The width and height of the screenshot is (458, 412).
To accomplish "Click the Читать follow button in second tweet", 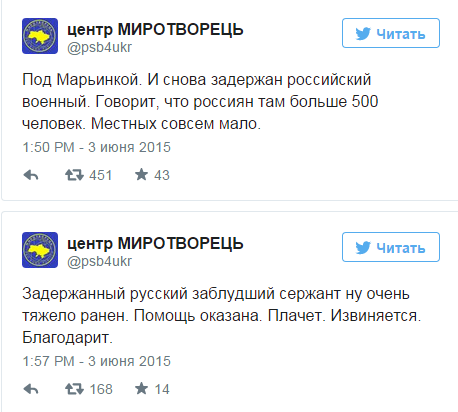I will pos(391,247).
